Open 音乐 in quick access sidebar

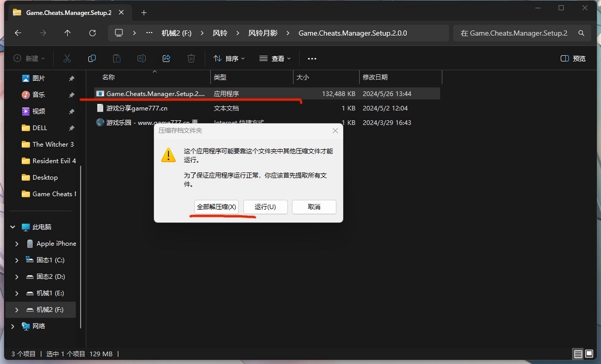[x=39, y=95]
